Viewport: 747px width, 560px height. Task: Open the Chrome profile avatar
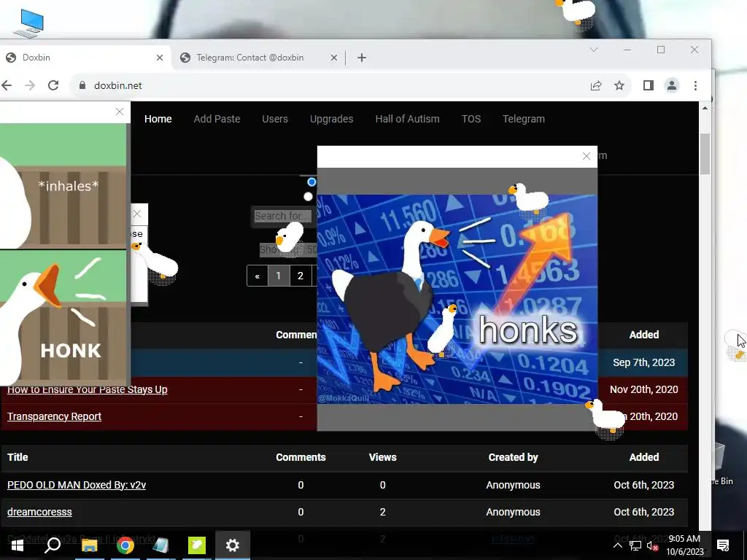tap(672, 85)
